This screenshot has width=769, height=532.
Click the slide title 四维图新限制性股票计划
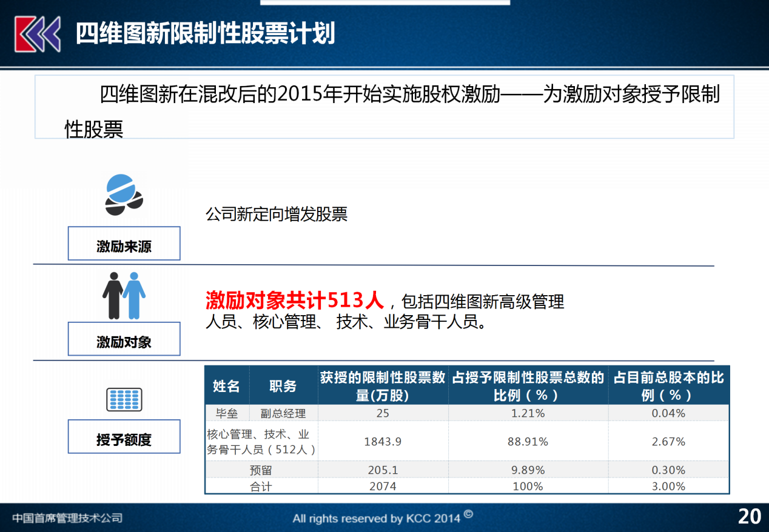(205, 34)
